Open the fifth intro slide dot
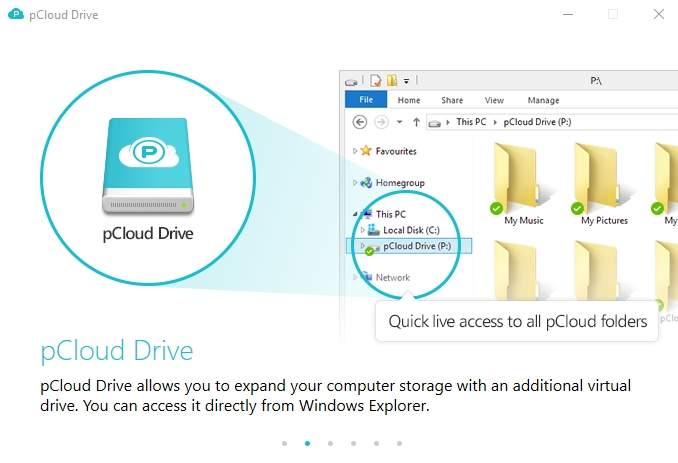 376,444
